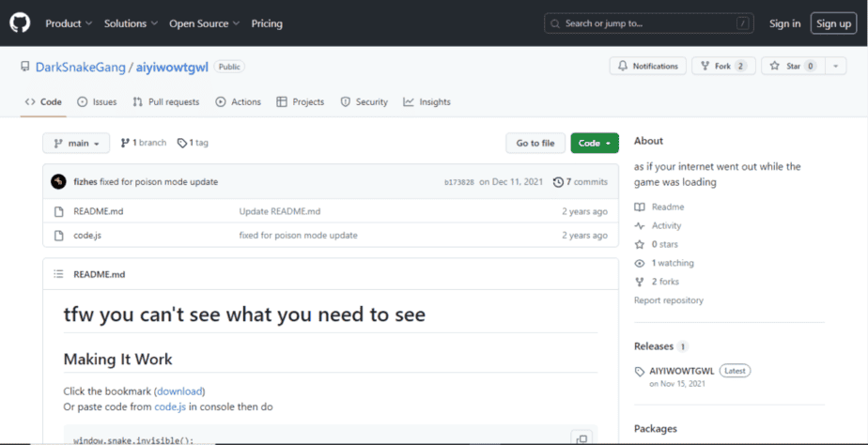Open commit message fixed for poison mode update
The height and width of the screenshot is (445, 868).
point(159,181)
